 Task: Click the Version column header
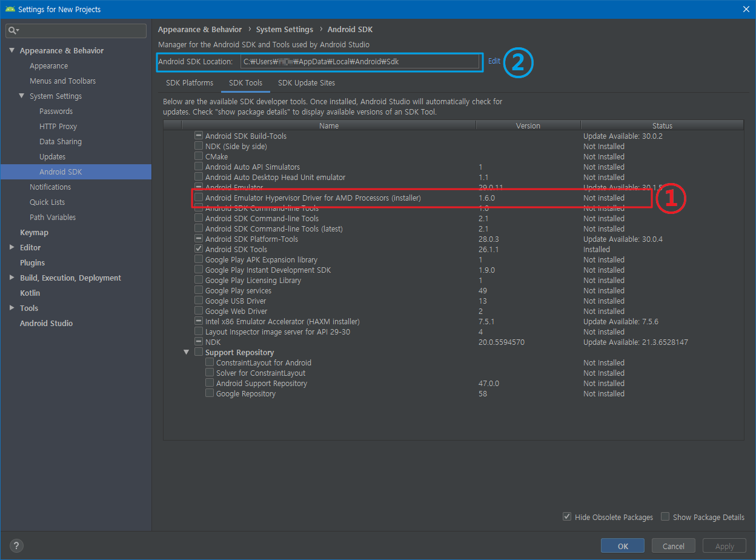528,125
